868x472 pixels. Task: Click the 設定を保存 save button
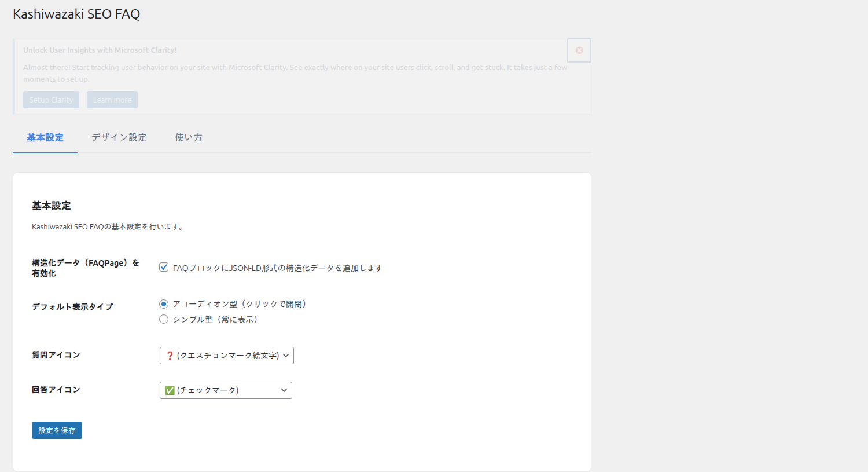tap(56, 430)
